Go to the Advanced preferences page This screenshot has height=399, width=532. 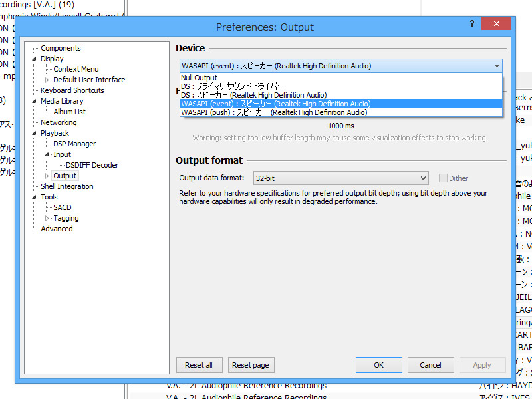[x=57, y=229]
